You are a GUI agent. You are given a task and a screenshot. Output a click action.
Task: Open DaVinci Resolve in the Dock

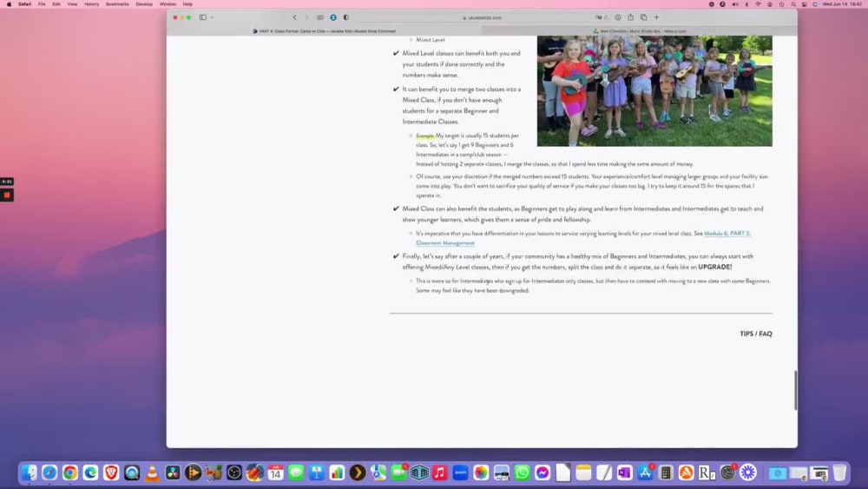pos(173,472)
